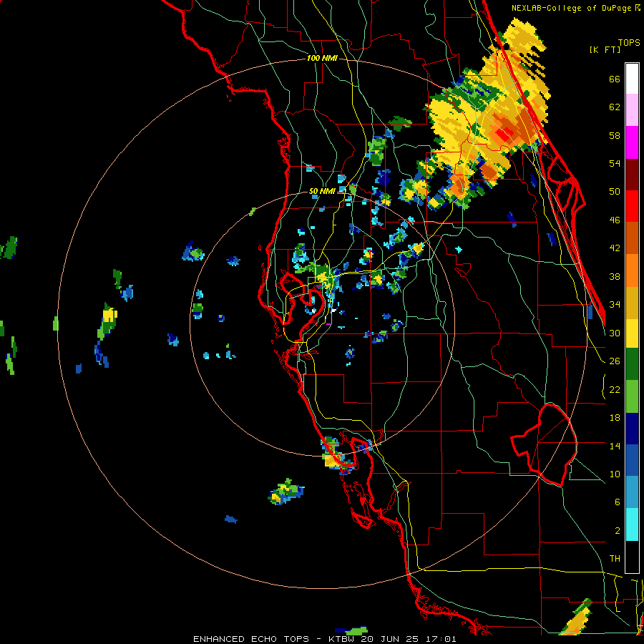The height and width of the screenshot is (644, 644).
Task: Select the 42 value on the legend
Action: coord(615,248)
